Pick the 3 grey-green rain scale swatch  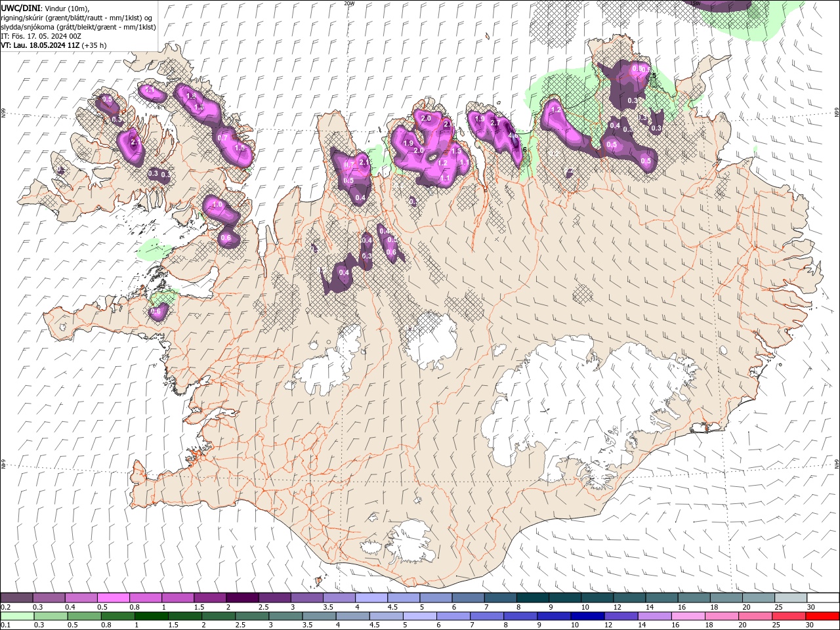coord(285,616)
